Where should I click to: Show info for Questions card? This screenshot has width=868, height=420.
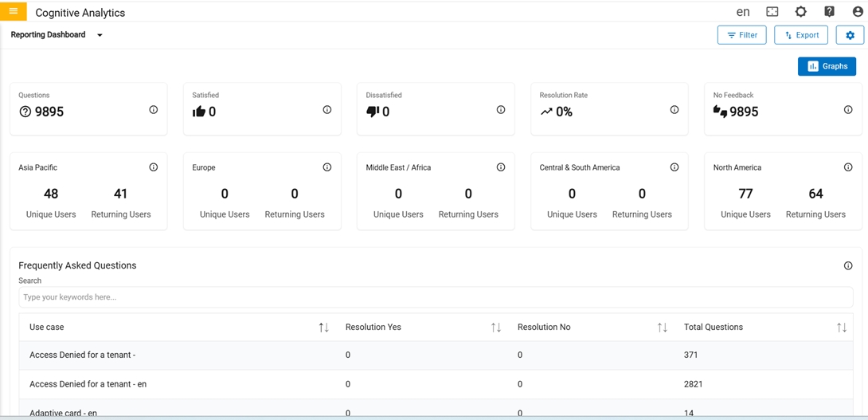click(154, 110)
